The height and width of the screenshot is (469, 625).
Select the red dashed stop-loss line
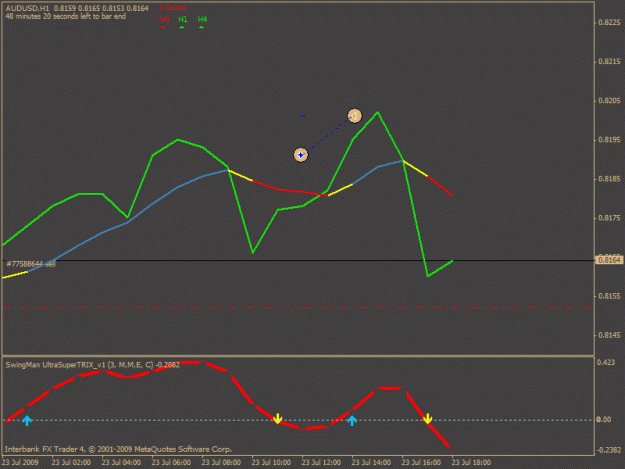[x=298, y=308]
